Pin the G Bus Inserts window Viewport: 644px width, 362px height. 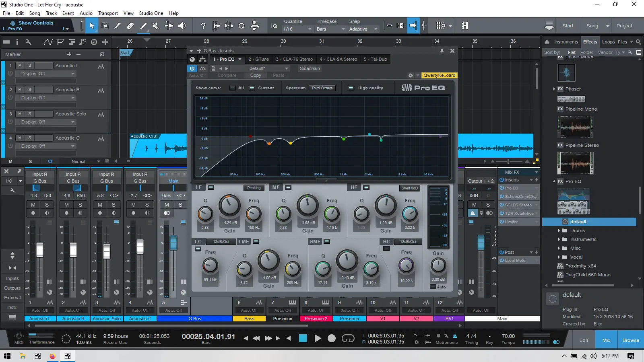442,51
